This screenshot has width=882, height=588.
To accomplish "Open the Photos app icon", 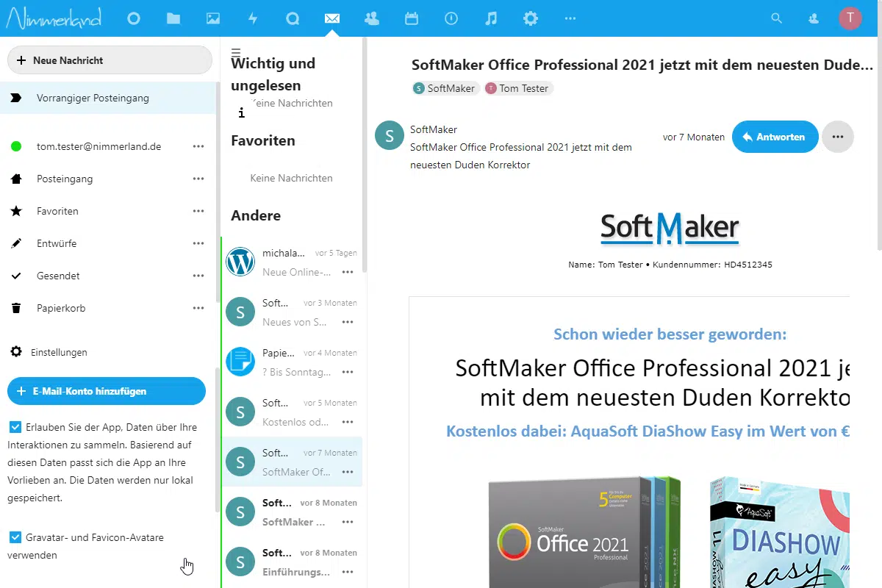I will tap(213, 18).
